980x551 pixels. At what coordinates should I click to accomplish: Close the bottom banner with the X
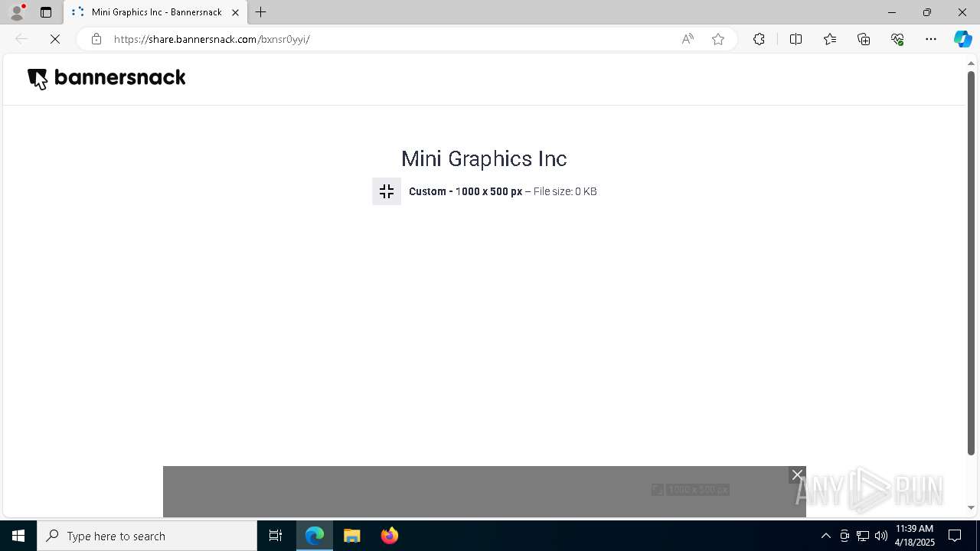(797, 474)
